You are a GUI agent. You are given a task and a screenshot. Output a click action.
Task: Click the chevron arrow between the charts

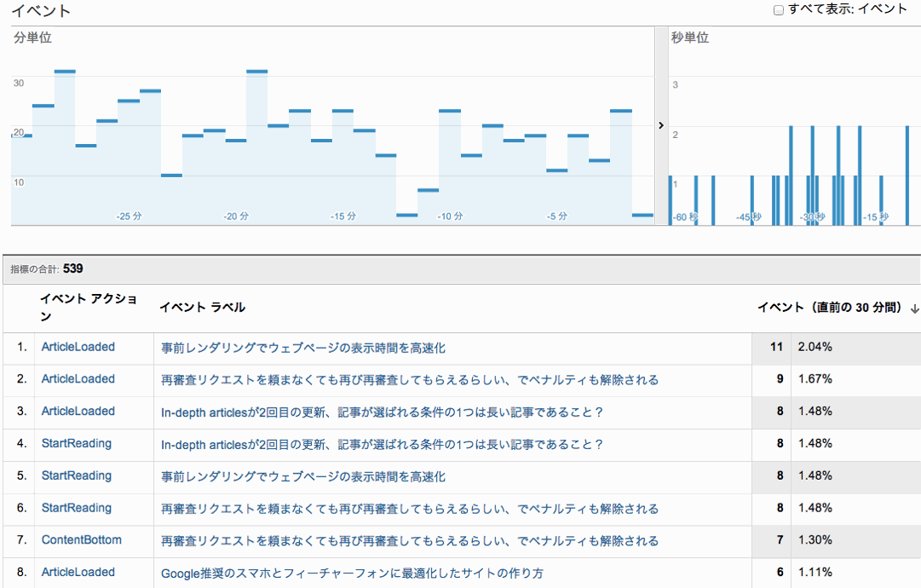click(x=661, y=125)
